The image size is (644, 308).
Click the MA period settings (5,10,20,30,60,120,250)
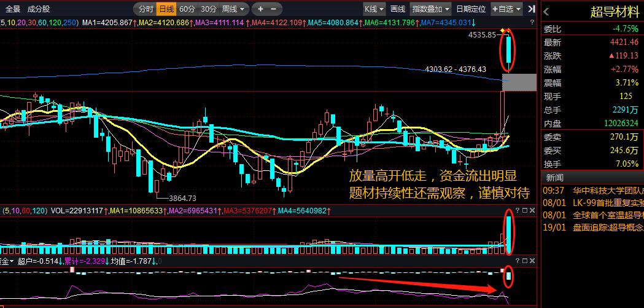point(39,23)
